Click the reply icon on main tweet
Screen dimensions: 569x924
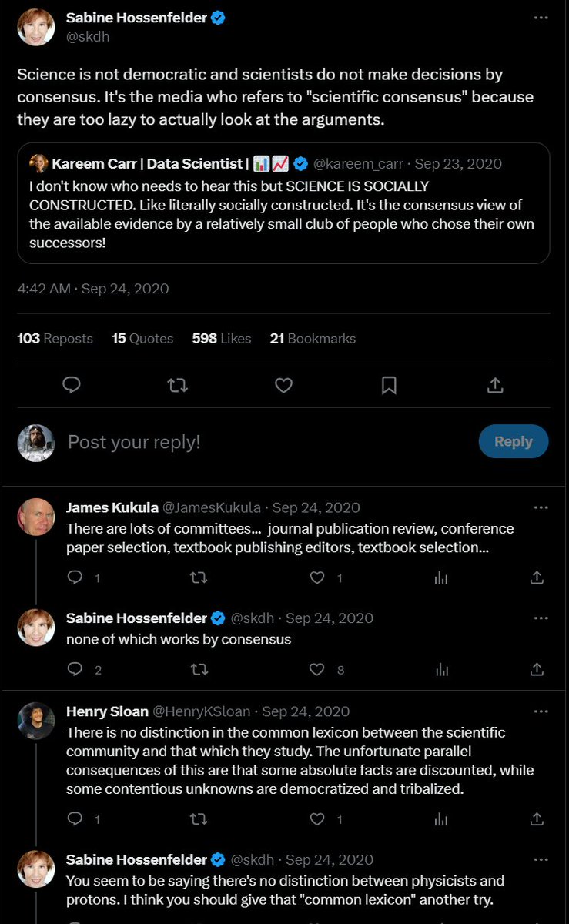pos(72,385)
